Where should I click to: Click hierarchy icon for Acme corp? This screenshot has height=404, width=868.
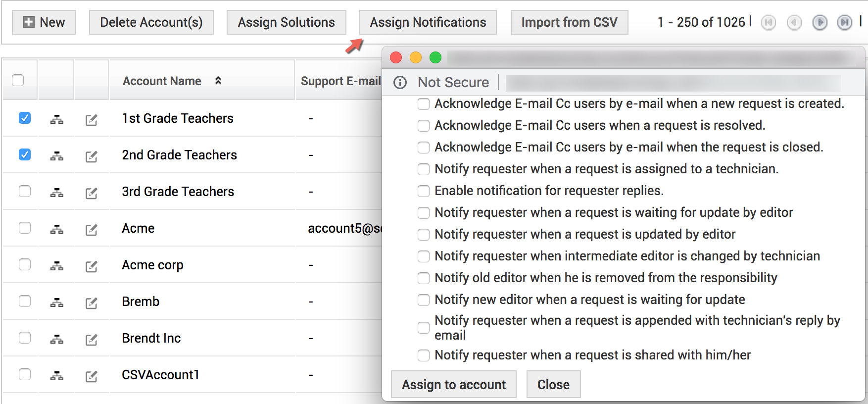click(x=57, y=266)
